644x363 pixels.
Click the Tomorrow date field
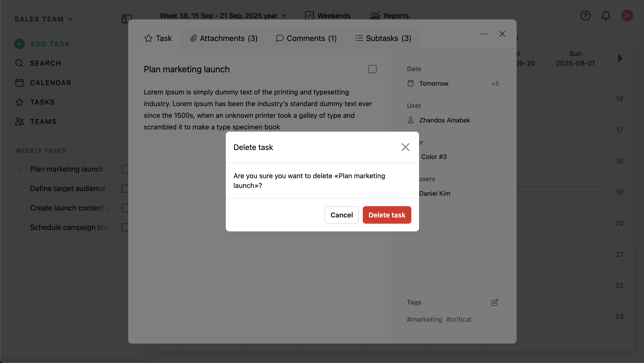pos(434,83)
